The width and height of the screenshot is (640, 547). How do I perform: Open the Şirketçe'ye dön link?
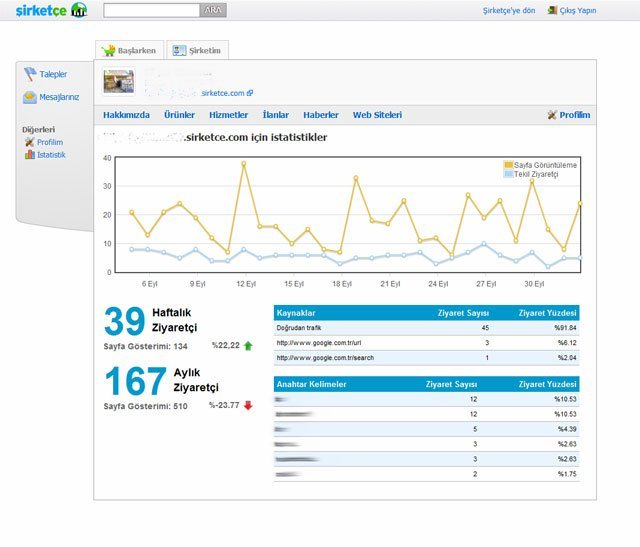(509, 11)
